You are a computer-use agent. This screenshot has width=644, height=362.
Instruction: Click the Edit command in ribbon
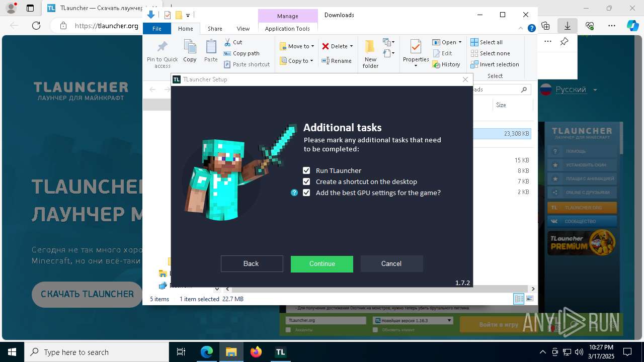point(442,53)
